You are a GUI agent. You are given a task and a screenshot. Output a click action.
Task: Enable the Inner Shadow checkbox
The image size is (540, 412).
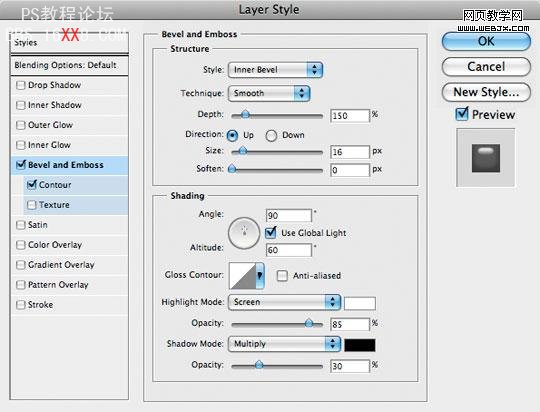tap(21, 105)
